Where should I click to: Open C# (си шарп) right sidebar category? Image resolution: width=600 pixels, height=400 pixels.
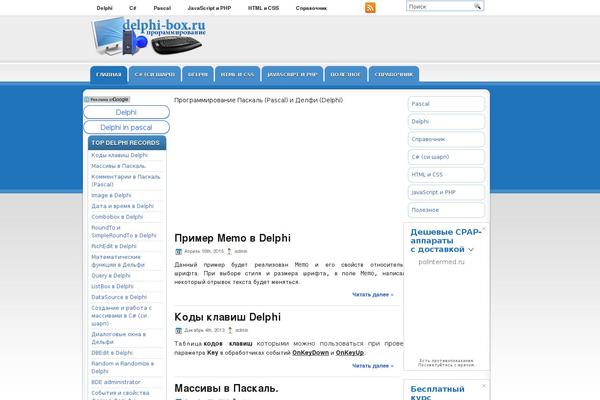click(x=447, y=157)
